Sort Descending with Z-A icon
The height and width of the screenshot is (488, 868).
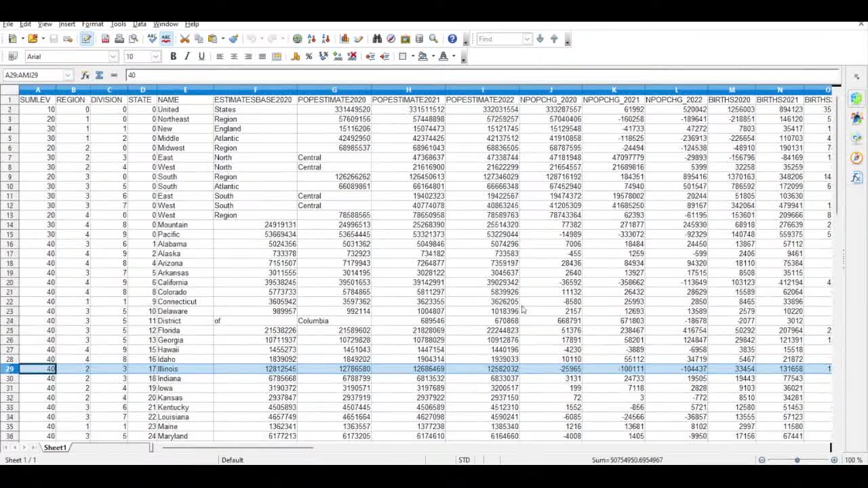pos(325,39)
